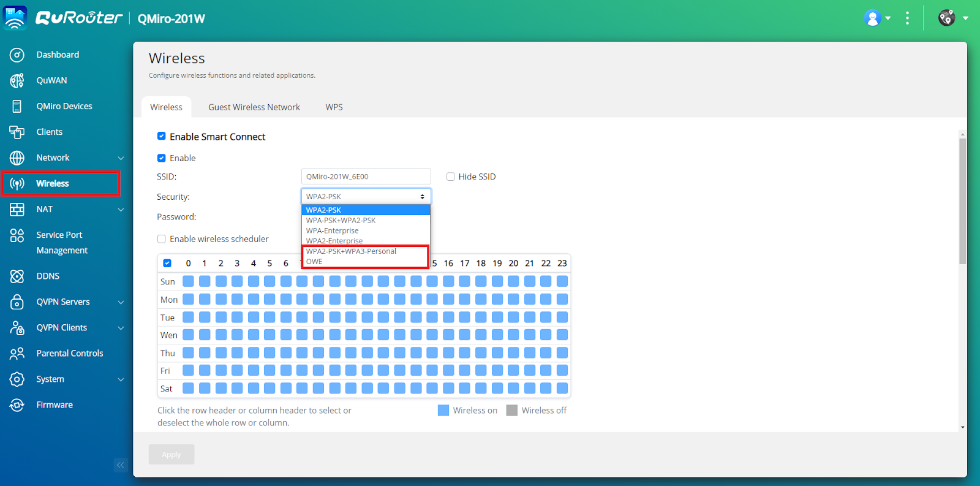Switch to the Guest Wireless Network tab

pos(254,107)
